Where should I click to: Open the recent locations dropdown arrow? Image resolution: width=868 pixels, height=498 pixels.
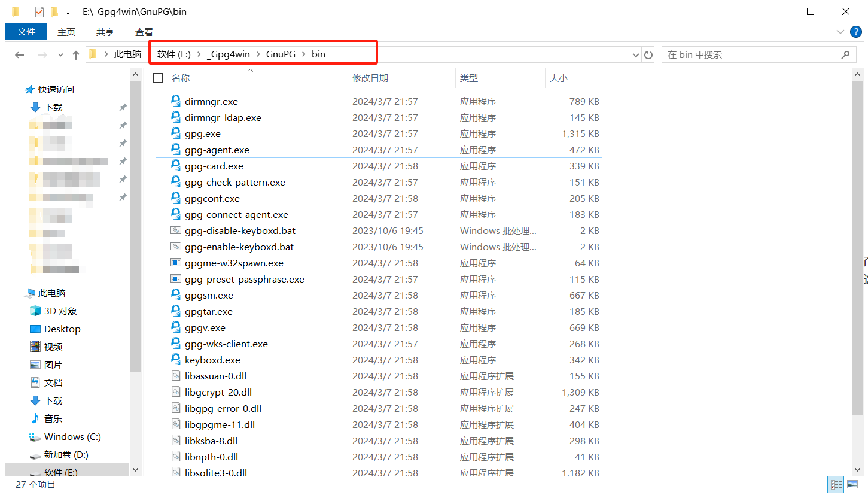point(60,55)
